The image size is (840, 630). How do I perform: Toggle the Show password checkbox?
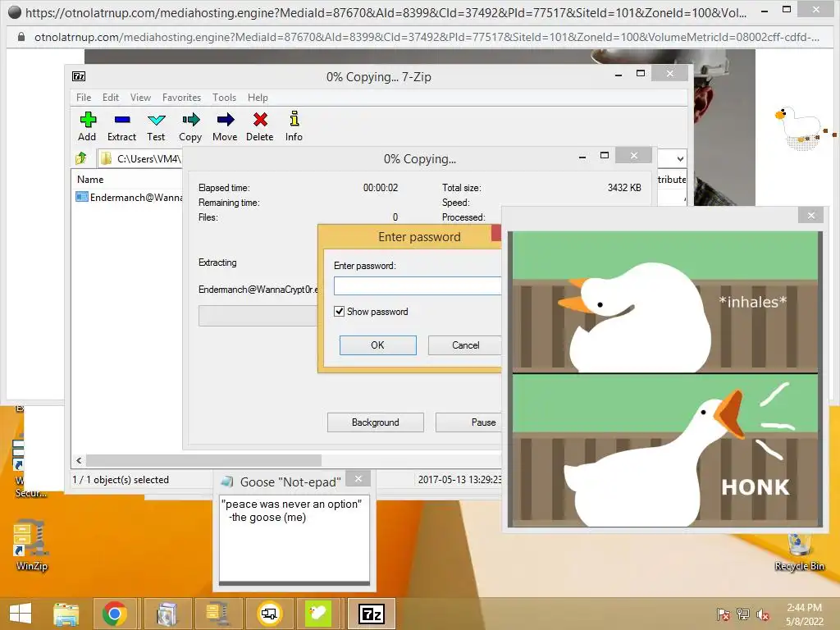339,311
